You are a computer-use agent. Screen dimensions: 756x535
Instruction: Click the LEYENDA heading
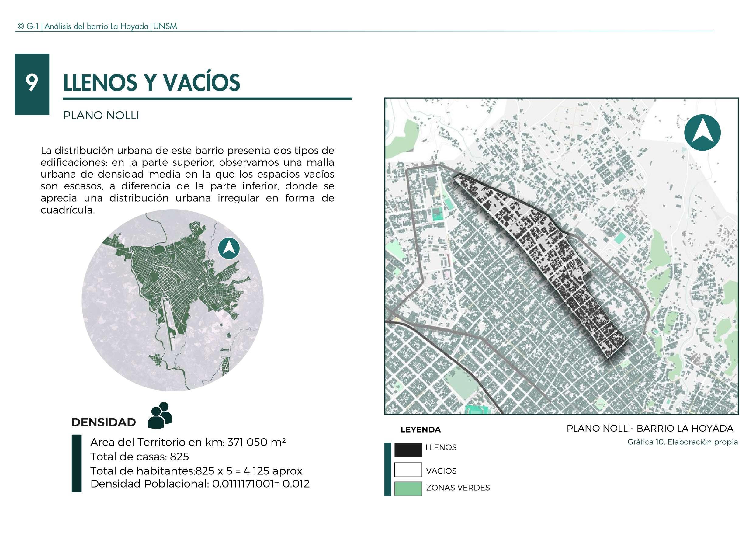(420, 429)
